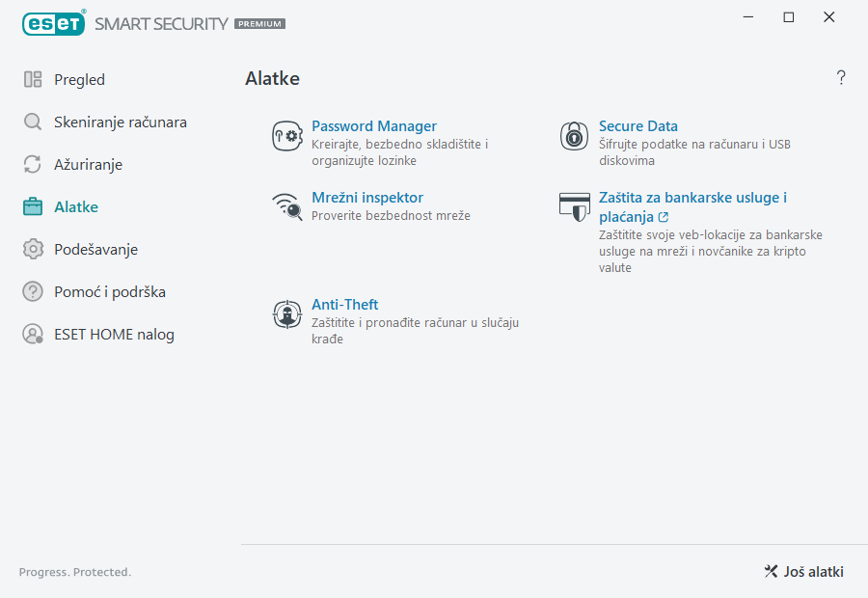Select the Skeniranje računara magnifier icon
Viewport: 868px width, 598px height.
coord(31,122)
